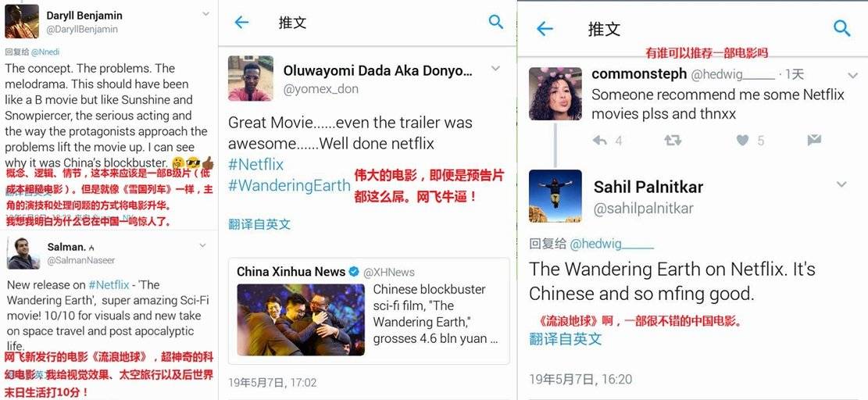Like commonsteph's tweet with the heart icon
The image size is (868, 400).
tap(743, 141)
